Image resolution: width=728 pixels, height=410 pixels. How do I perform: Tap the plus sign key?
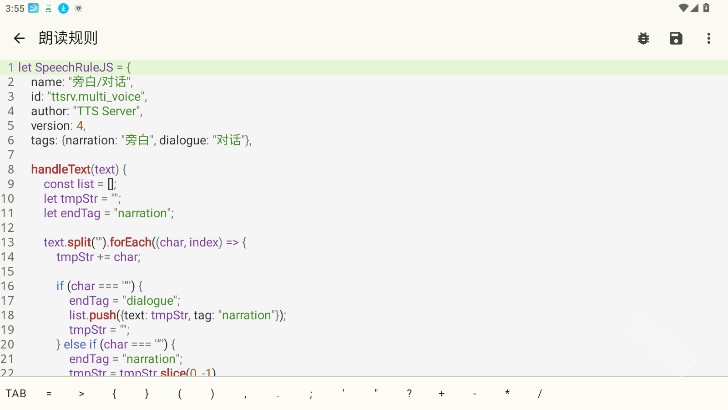(441, 394)
